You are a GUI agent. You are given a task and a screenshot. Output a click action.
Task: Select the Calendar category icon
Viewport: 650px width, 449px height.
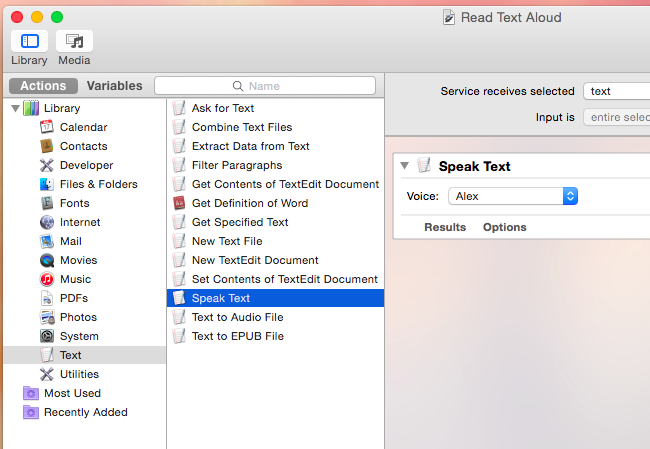[x=47, y=127]
